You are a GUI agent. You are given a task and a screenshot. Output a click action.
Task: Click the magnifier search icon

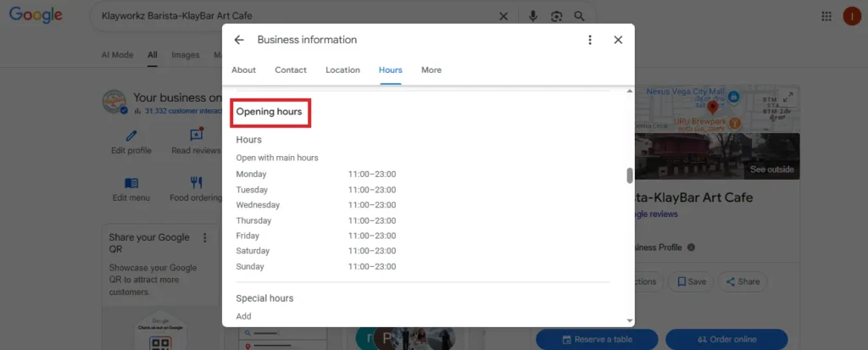[x=579, y=16]
